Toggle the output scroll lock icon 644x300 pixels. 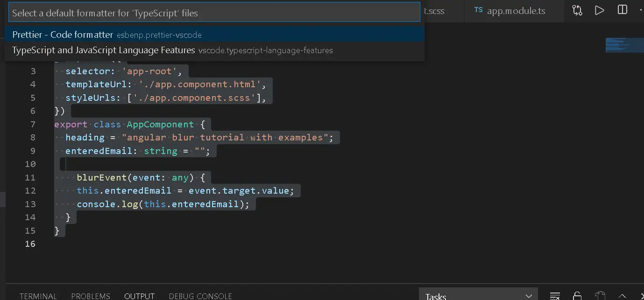(x=577, y=296)
